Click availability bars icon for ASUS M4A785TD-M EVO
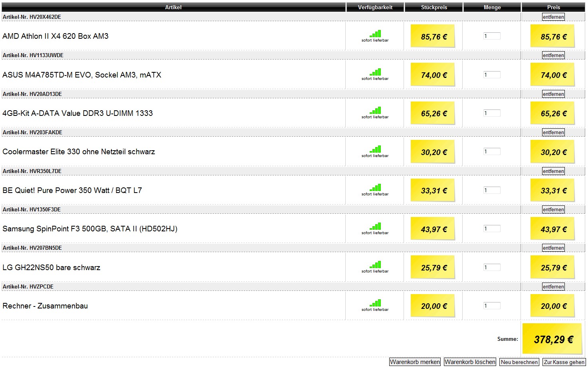 tap(375, 72)
